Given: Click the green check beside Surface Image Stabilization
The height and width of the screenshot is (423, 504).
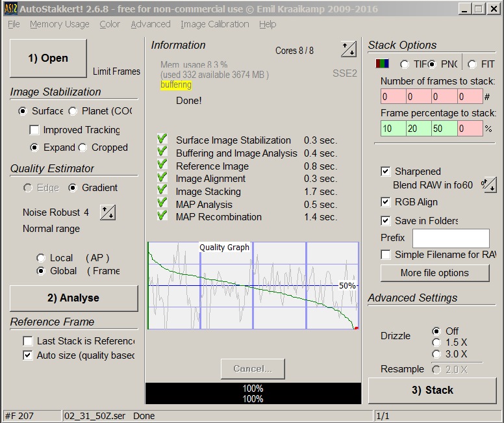Looking at the screenshot, I should [x=162, y=139].
